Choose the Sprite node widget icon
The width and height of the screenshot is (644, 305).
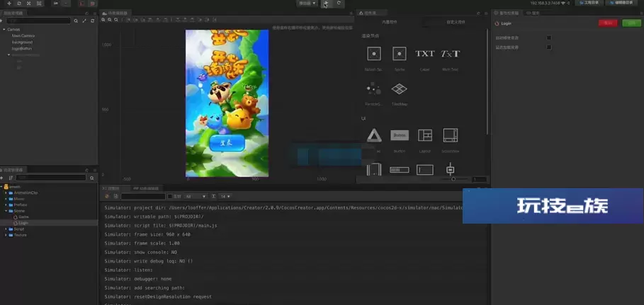399,54
